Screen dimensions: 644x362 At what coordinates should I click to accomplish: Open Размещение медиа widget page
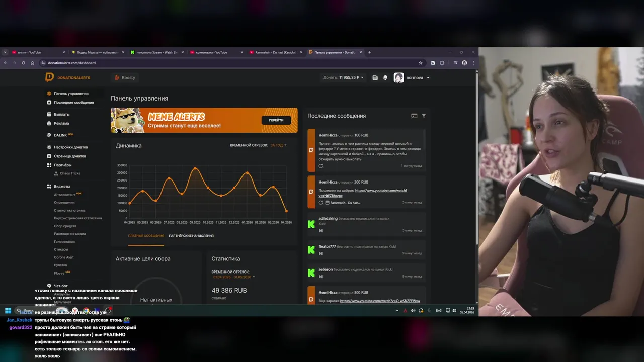70,234
